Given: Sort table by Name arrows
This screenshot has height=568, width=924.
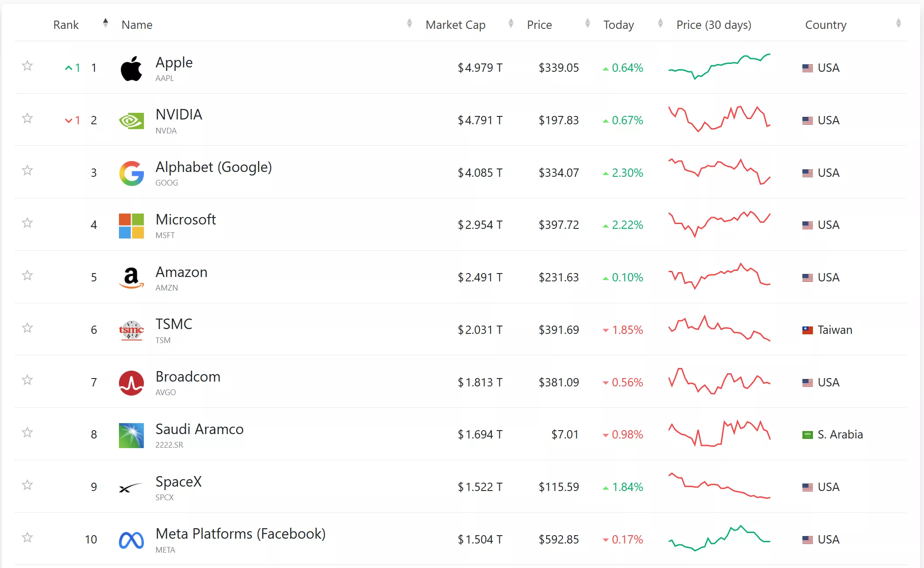Looking at the screenshot, I should [x=409, y=23].
